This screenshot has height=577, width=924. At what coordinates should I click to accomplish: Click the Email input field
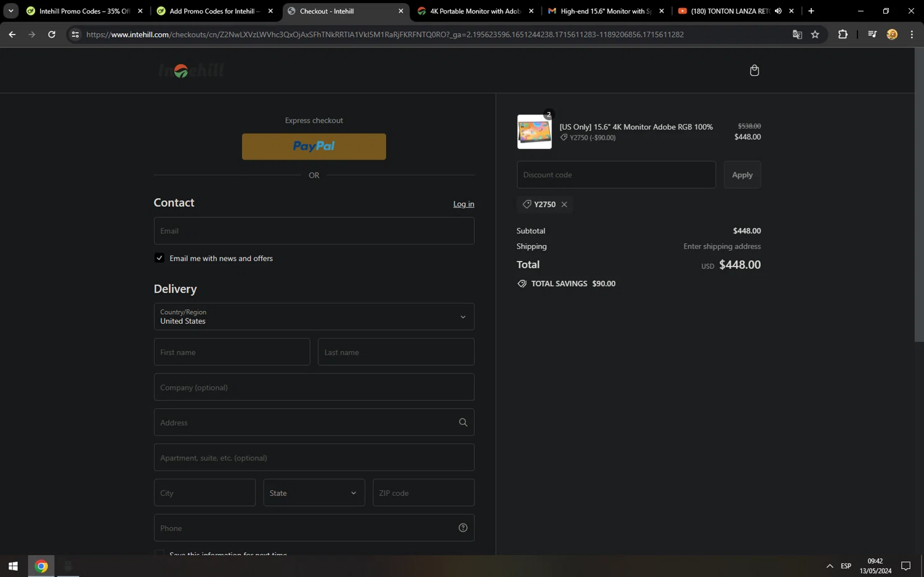pos(314,231)
